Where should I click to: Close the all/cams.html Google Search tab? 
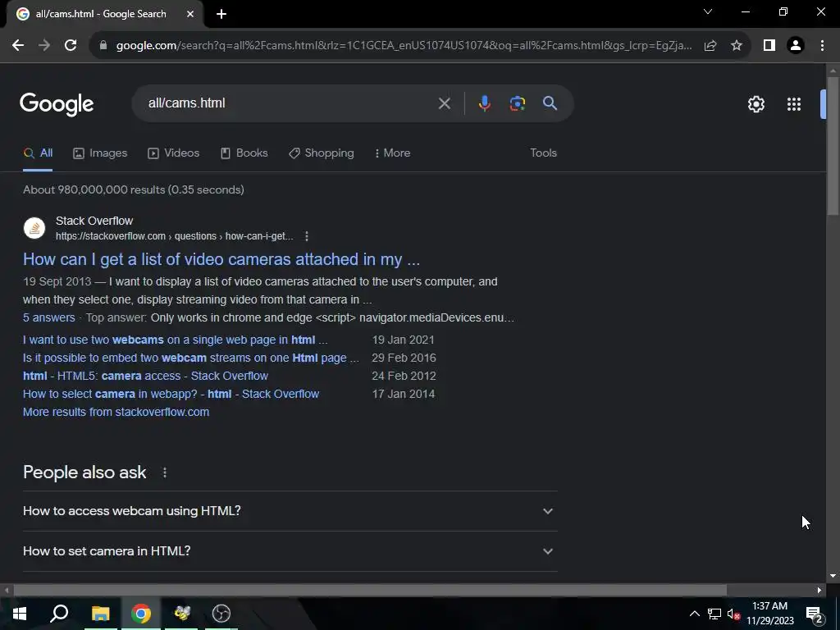tap(190, 15)
